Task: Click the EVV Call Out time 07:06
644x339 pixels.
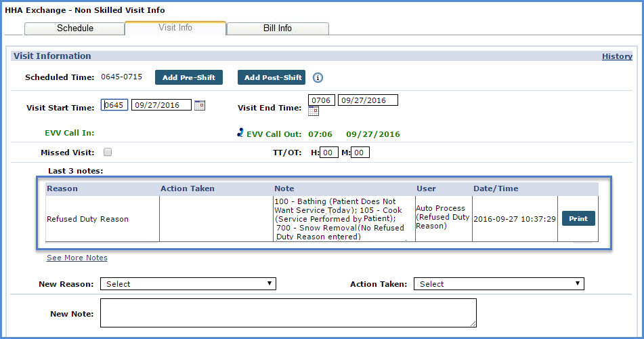Action: pyautogui.click(x=320, y=134)
